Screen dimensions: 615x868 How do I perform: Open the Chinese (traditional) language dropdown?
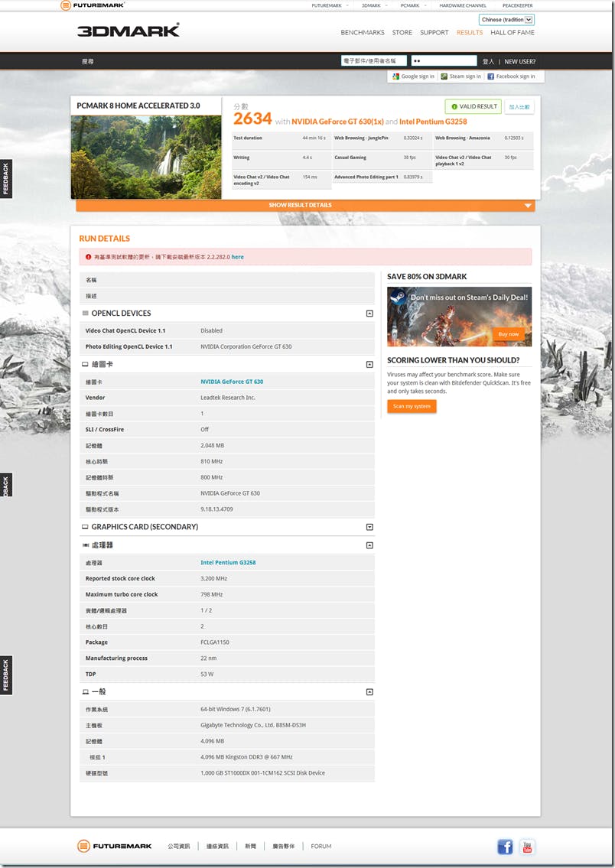(506, 20)
